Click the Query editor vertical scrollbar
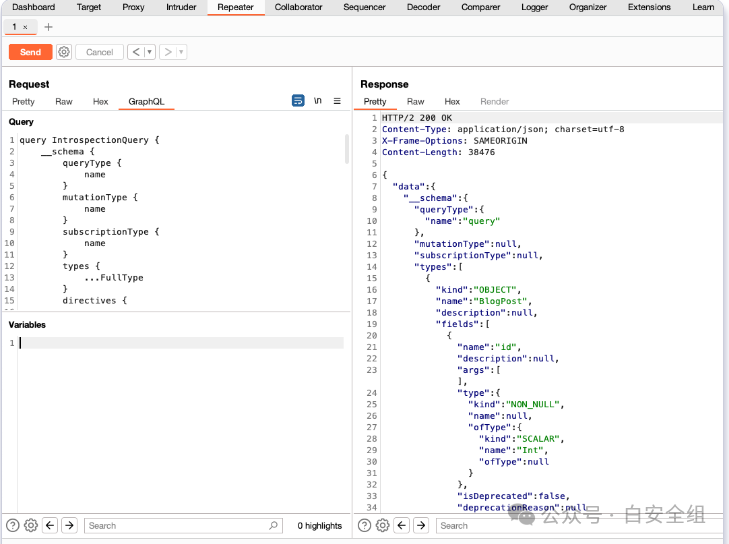The width and height of the screenshot is (729, 544). [x=346, y=149]
